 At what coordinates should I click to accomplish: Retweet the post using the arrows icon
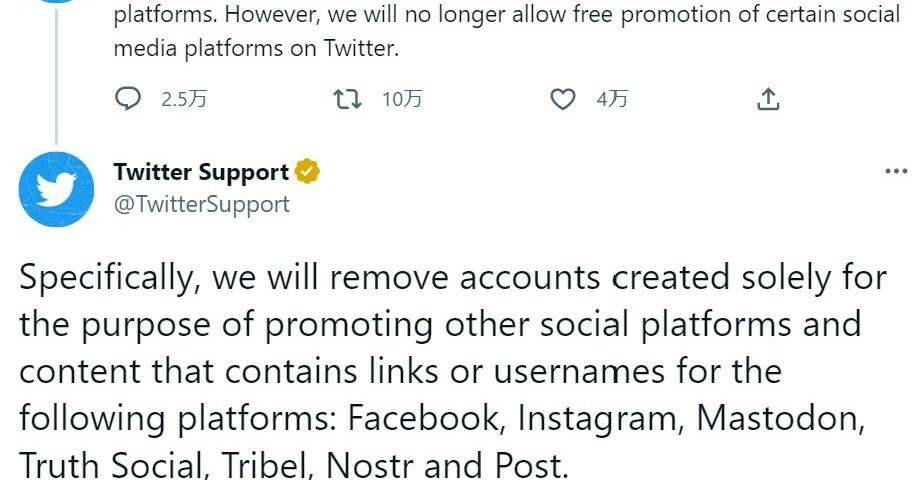[x=346, y=99]
